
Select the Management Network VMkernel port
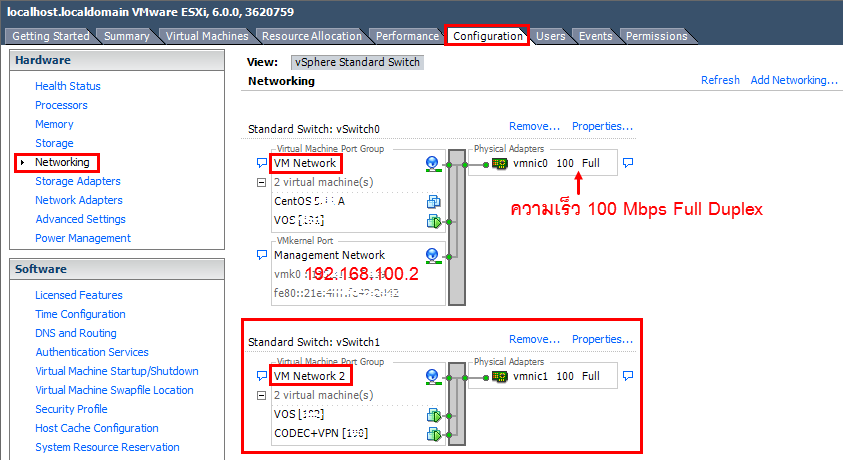(330, 255)
